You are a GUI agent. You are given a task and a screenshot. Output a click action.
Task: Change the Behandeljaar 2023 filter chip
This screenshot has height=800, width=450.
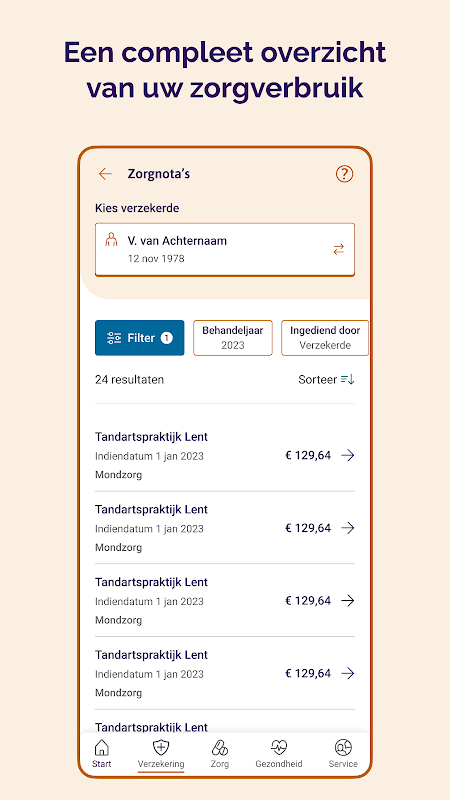point(233,338)
